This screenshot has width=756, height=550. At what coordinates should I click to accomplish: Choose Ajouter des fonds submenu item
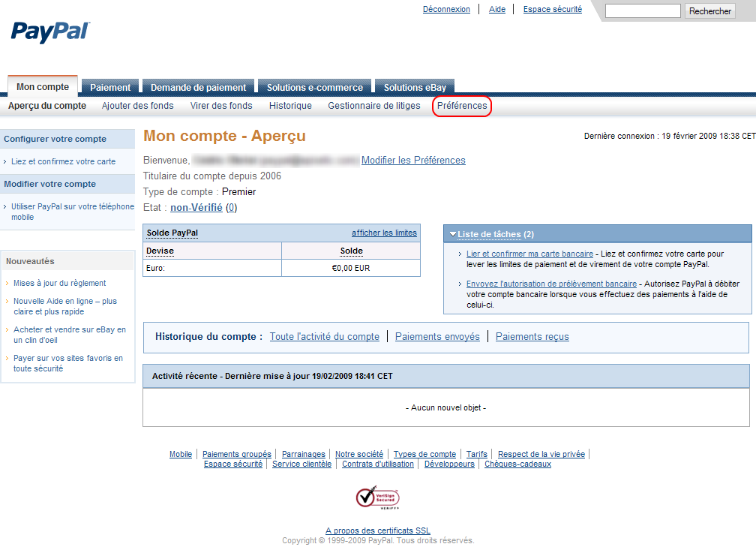click(x=137, y=106)
